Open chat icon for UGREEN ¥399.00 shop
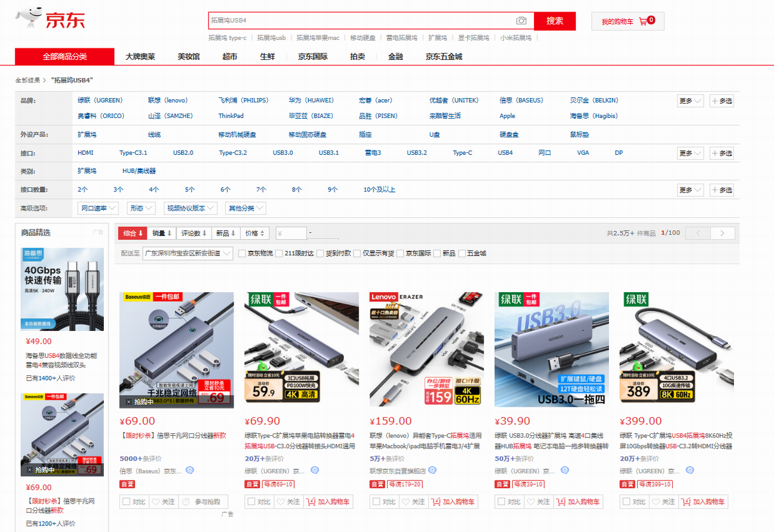 (x=690, y=471)
